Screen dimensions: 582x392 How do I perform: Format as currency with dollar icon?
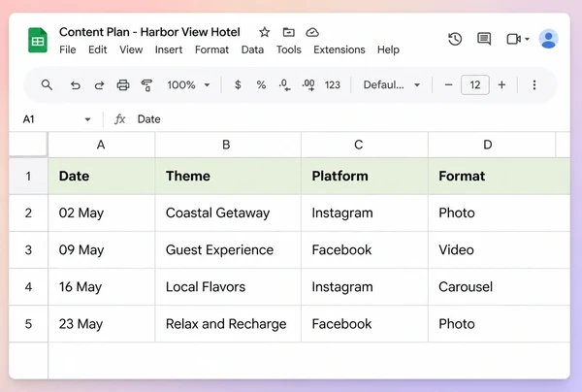[238, 85]
